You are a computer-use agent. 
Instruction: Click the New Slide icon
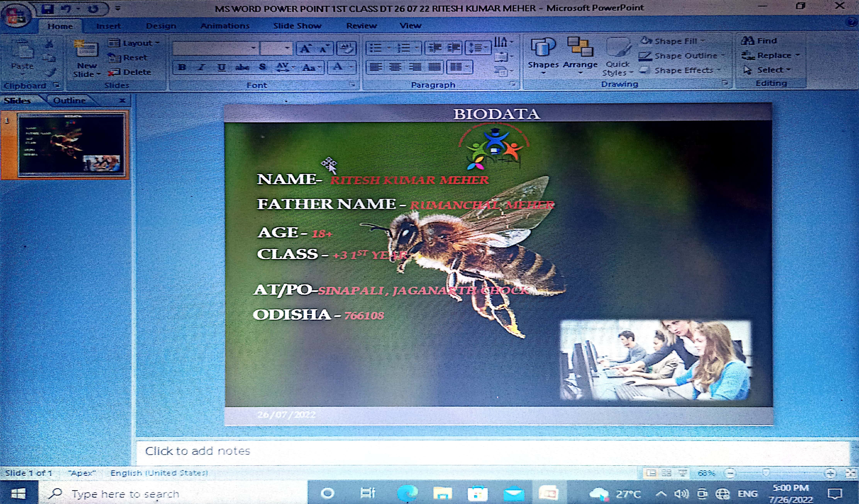point(86,49)
